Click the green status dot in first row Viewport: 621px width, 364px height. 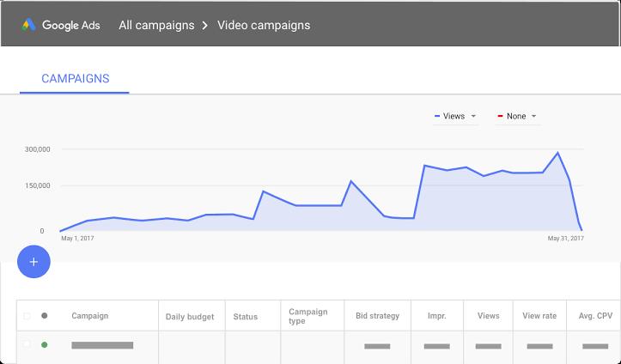pyautogui.click(x=45, y=345)
